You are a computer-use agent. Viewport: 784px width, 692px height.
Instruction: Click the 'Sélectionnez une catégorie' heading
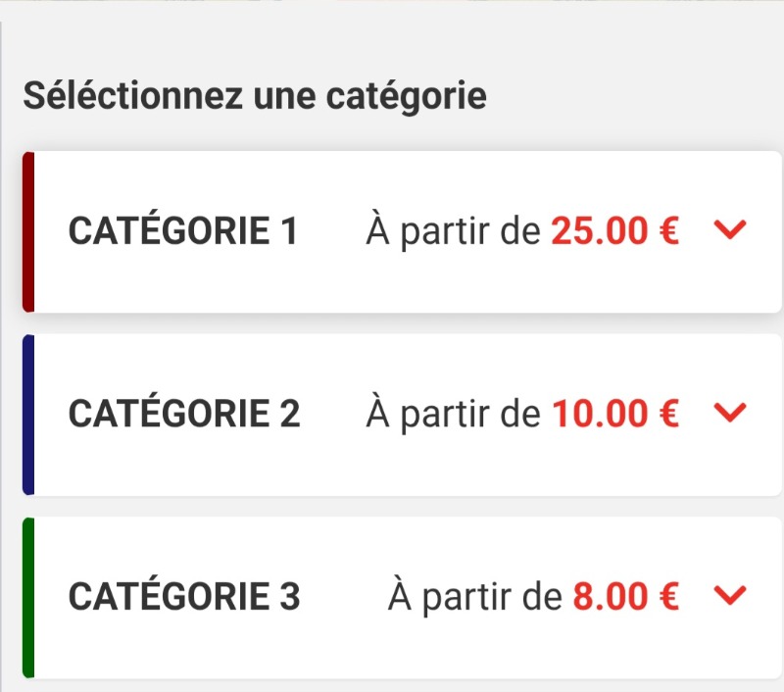pyautogui.click(x=255, y=97)
